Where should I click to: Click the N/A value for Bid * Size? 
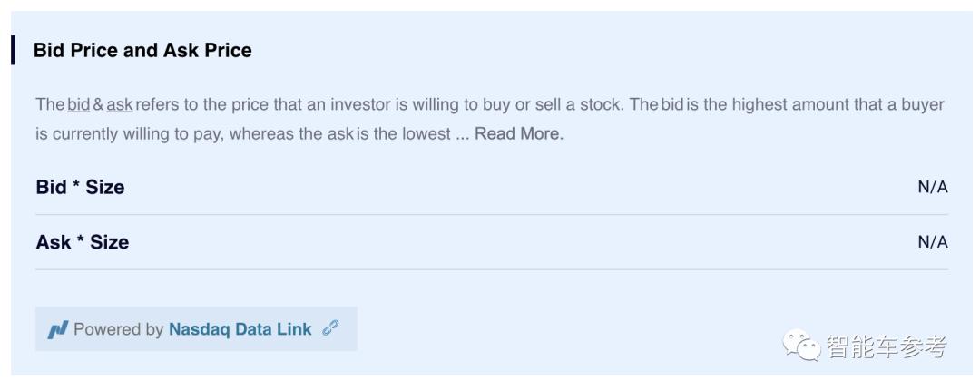(x=933, y=188)
